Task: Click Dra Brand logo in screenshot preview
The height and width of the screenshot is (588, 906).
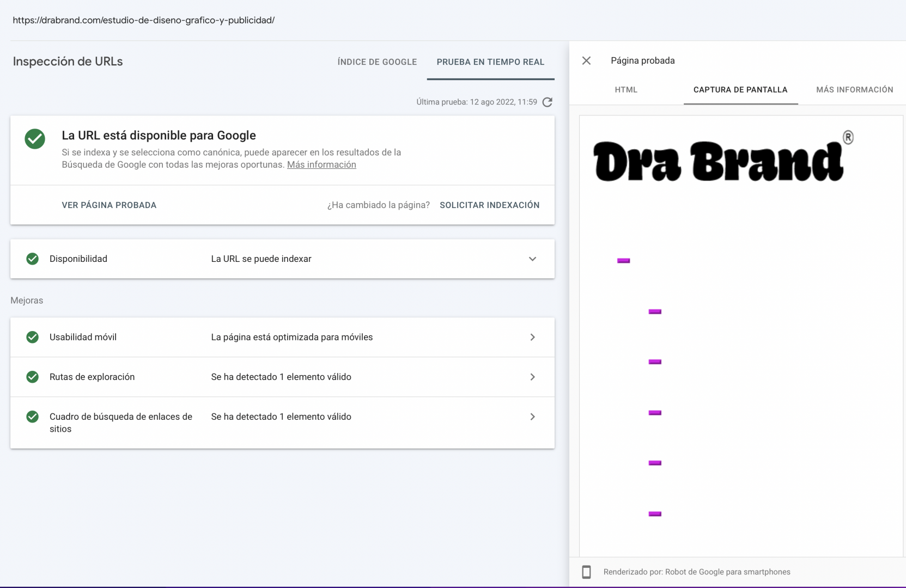Action: pyautogui.click(x=723, y=157)
